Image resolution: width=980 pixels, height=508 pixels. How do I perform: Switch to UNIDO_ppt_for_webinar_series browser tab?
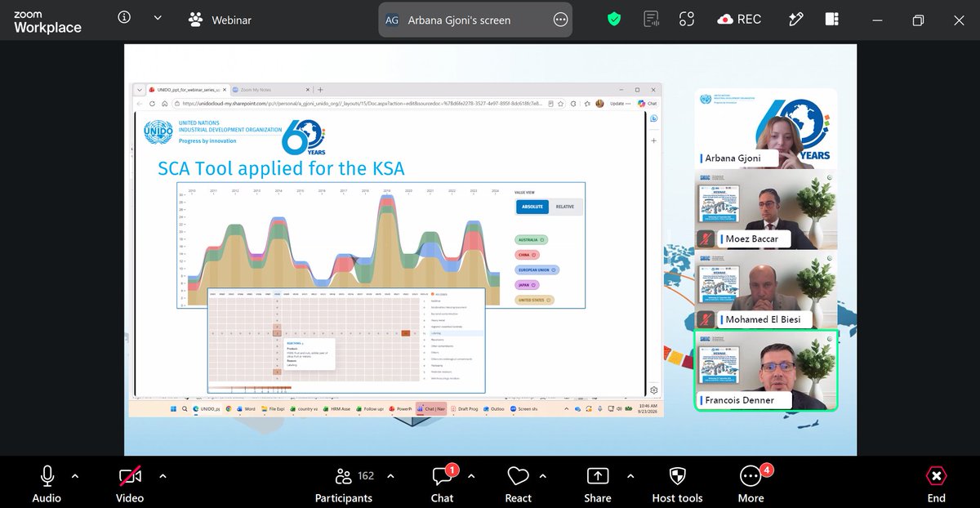pos(187,90)
